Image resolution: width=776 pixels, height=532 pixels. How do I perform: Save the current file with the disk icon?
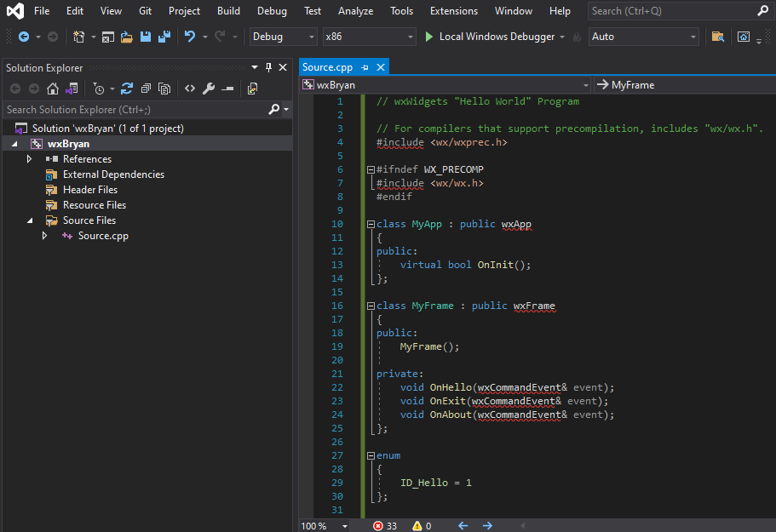click(146, 37)
